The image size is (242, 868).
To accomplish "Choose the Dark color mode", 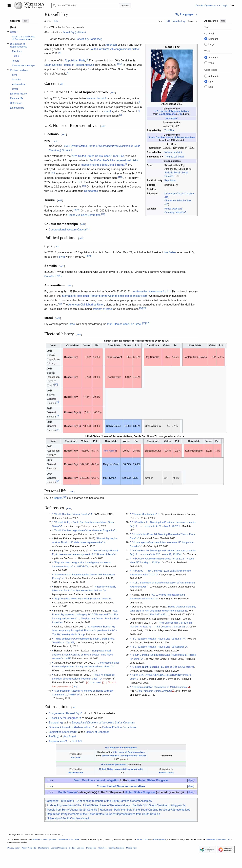I will 206,87.
